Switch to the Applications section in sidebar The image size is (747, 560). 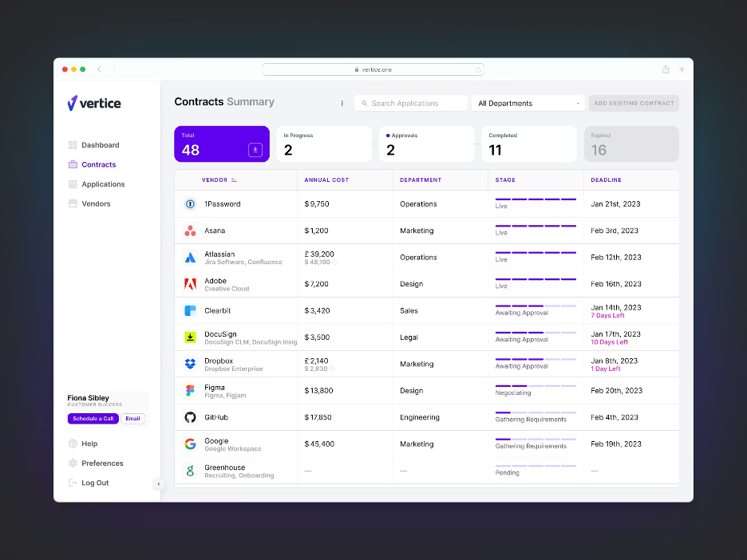tap(104, 184)
